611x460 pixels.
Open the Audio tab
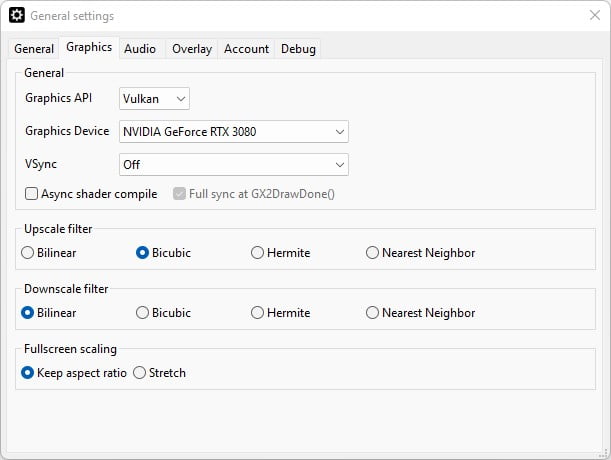pos(140,49)
